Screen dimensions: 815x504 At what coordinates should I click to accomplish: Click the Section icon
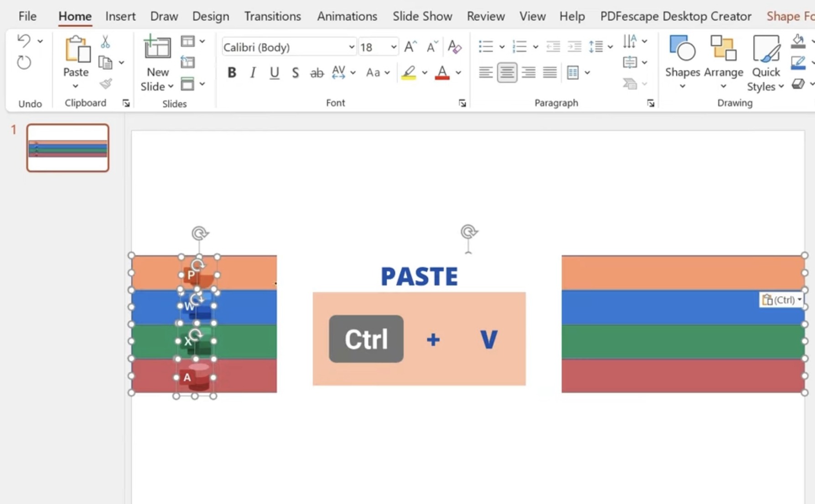(x=187, y=84)
